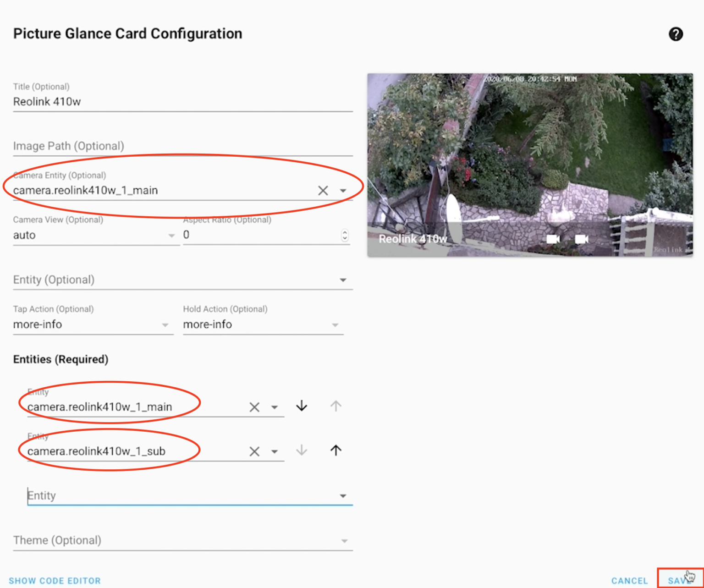704x588 pixels.
Task: Click the left camera icon on preview
Action: (553, 238)
